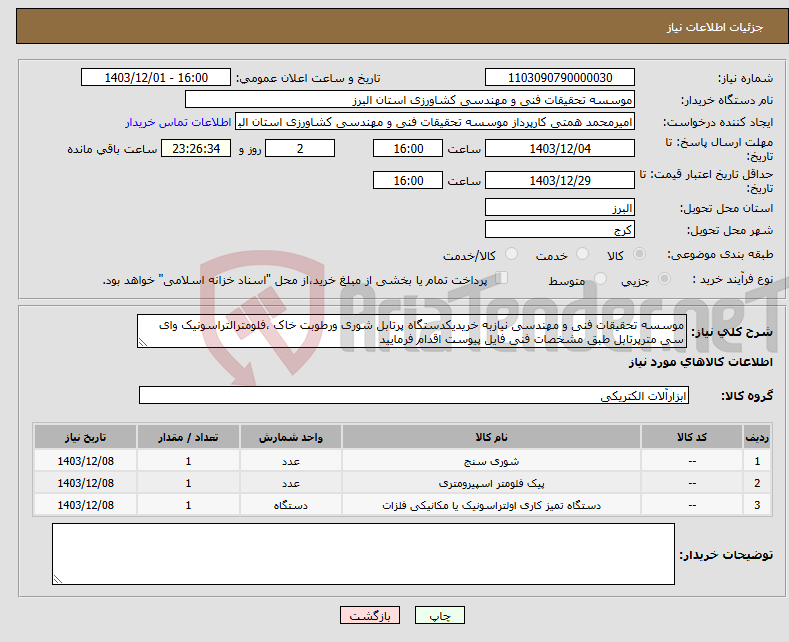Click the response deadline date 1403/12/04
Viewport: 789px width, 642px height.
pyautogui.click(x=560, y=148)
